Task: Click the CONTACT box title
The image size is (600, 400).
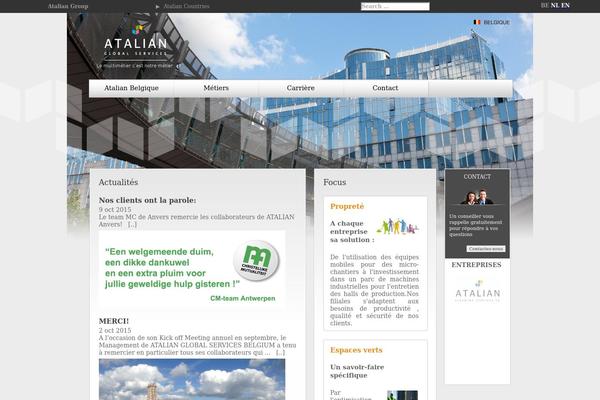Action: click(477, 176)
